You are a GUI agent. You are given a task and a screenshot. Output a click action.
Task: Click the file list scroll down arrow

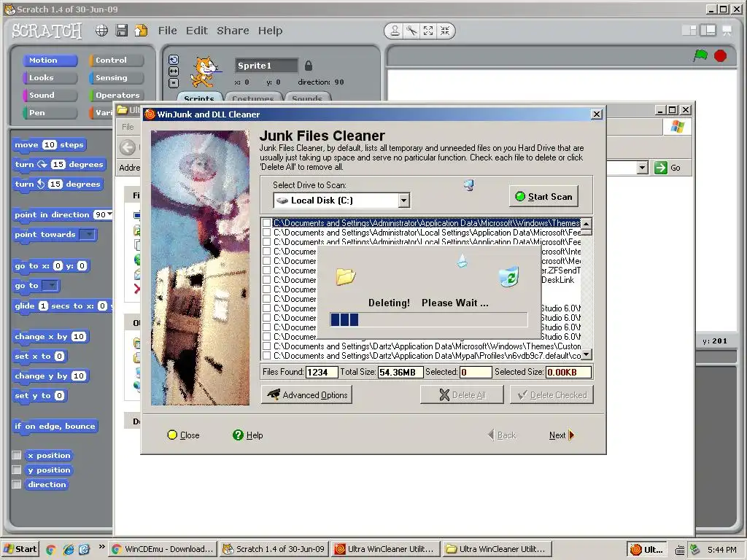coord(587,354)
